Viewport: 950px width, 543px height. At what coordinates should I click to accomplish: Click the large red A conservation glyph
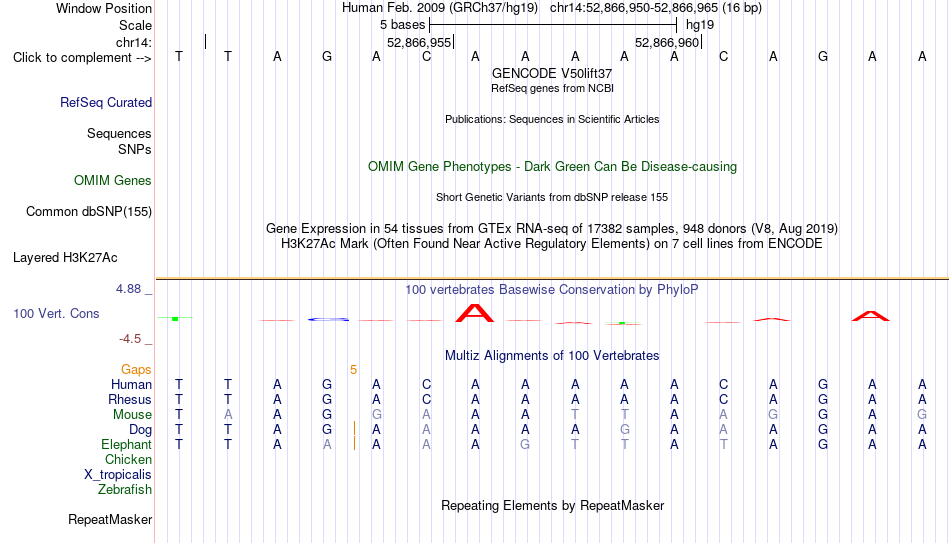(475, 313)
